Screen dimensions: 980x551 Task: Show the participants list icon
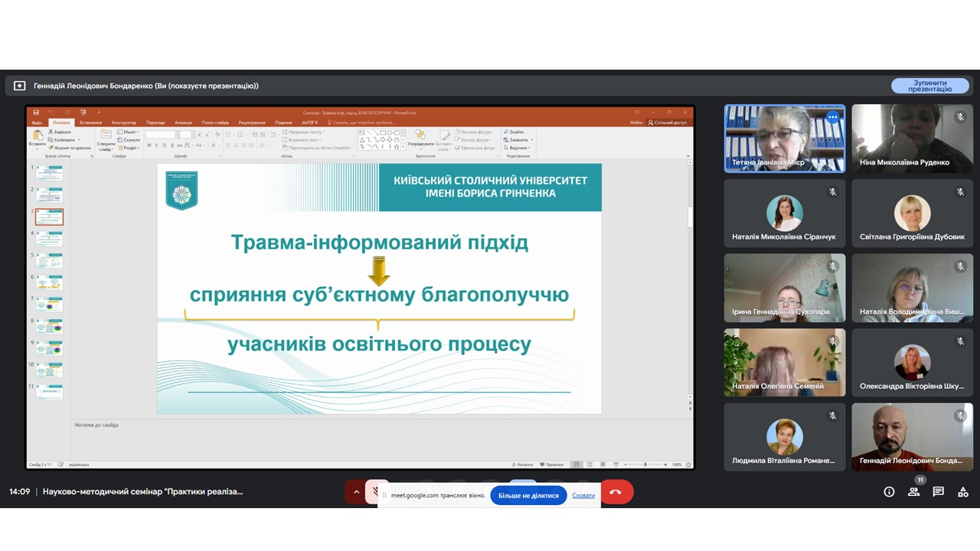(x=913, y=492)
